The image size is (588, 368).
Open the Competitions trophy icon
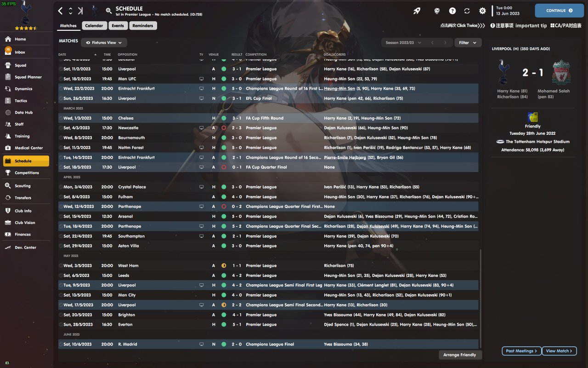click(x=8, y=173)
